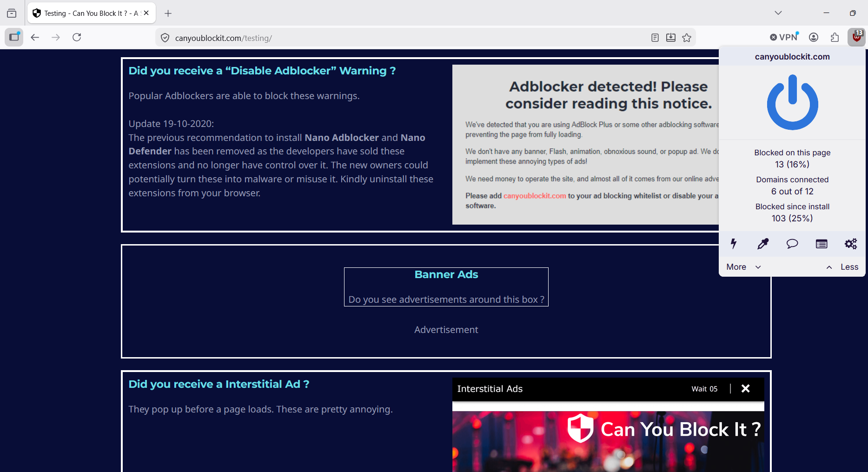
Task: Open the sidebar panel icon
Action: (x=14, y=37)
